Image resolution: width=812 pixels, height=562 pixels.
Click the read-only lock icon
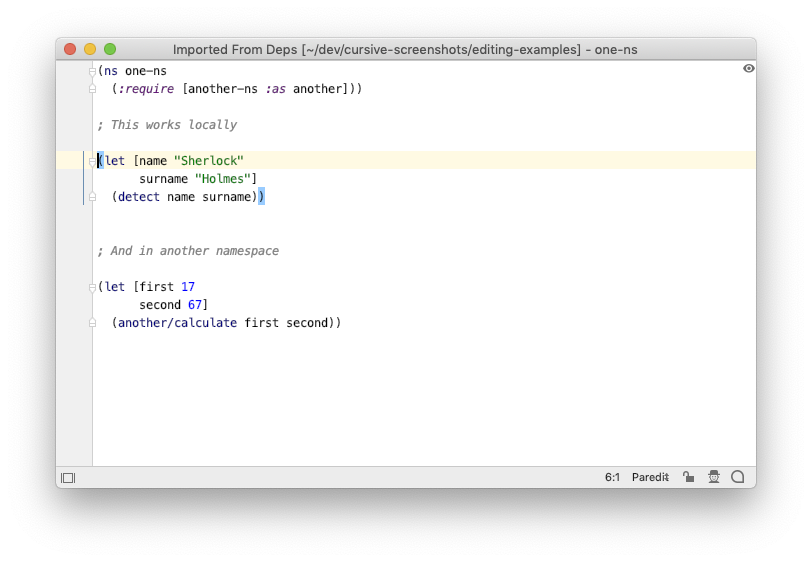tap(688, 477)
